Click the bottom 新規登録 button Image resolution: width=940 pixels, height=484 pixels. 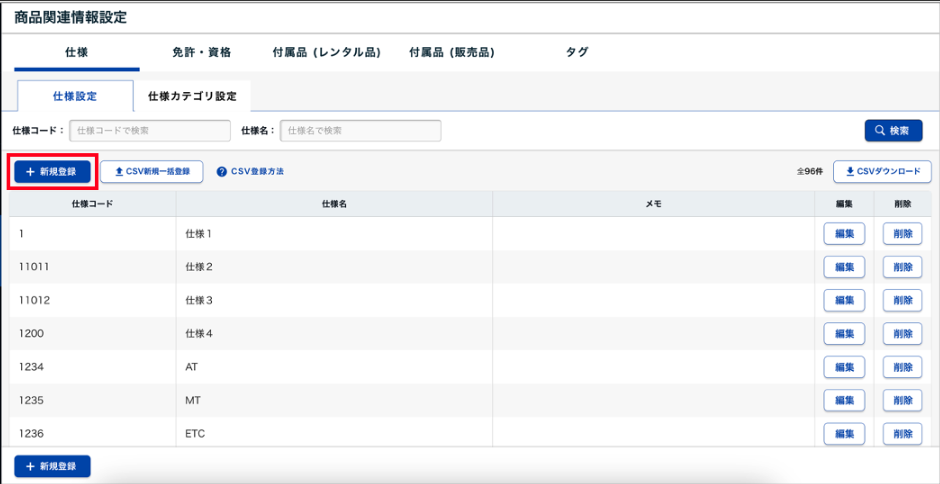tap(52, 467)
